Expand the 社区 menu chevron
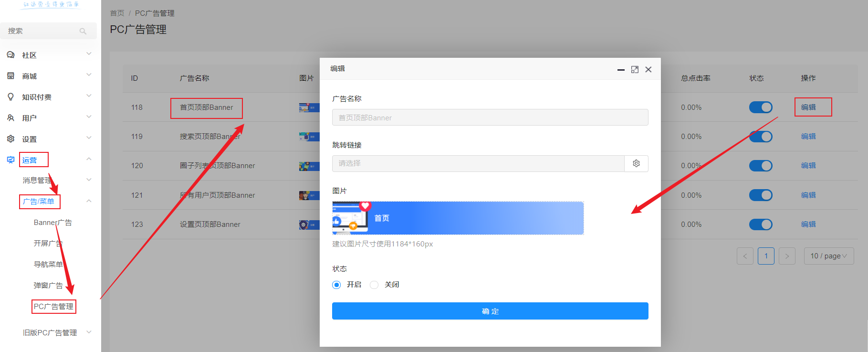The height and width of the screenshot is (352, 868). pyautogui.click(x=89, y=54)
